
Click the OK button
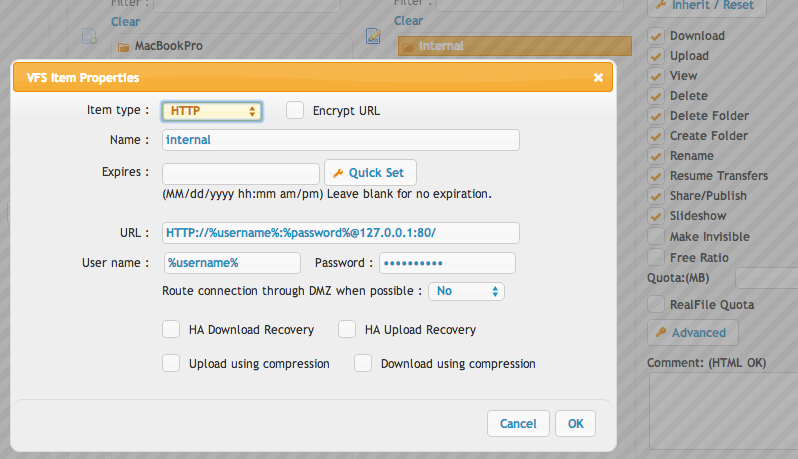pos(575,423)
